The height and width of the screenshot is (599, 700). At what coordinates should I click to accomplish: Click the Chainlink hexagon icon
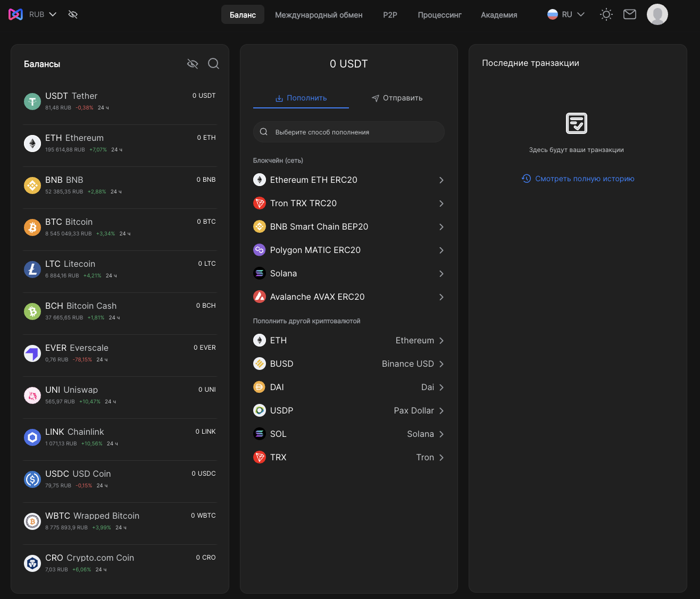point(32,437)
